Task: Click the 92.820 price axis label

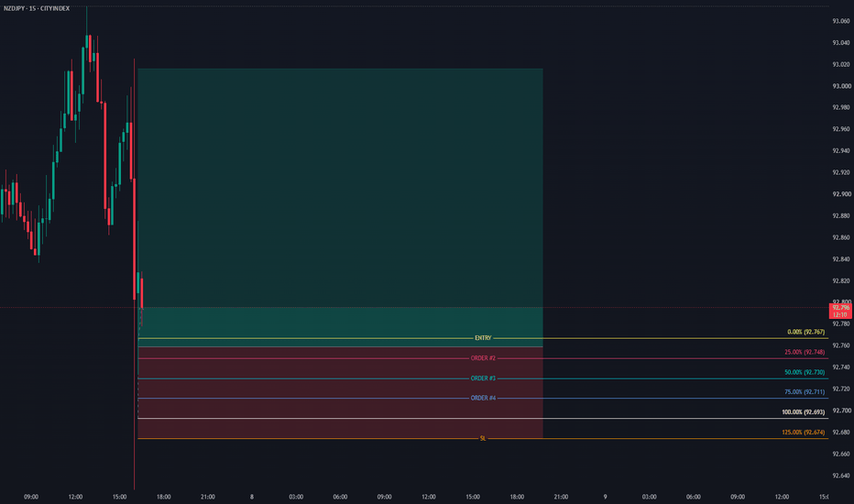Action: click(x=841, y=281)
